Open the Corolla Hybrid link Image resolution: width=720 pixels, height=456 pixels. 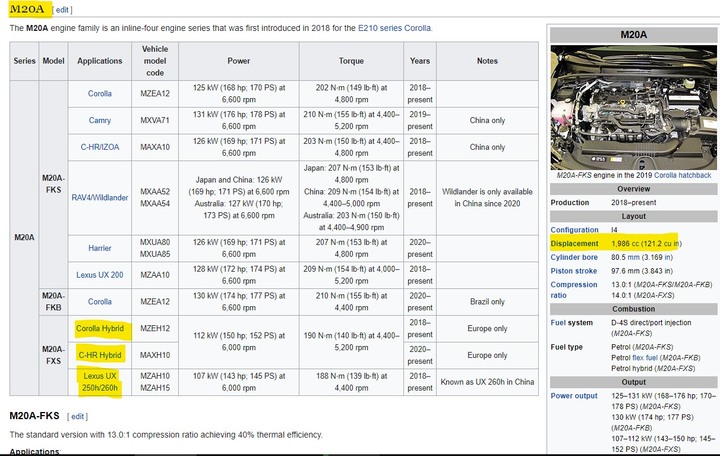tap(100, 328)
